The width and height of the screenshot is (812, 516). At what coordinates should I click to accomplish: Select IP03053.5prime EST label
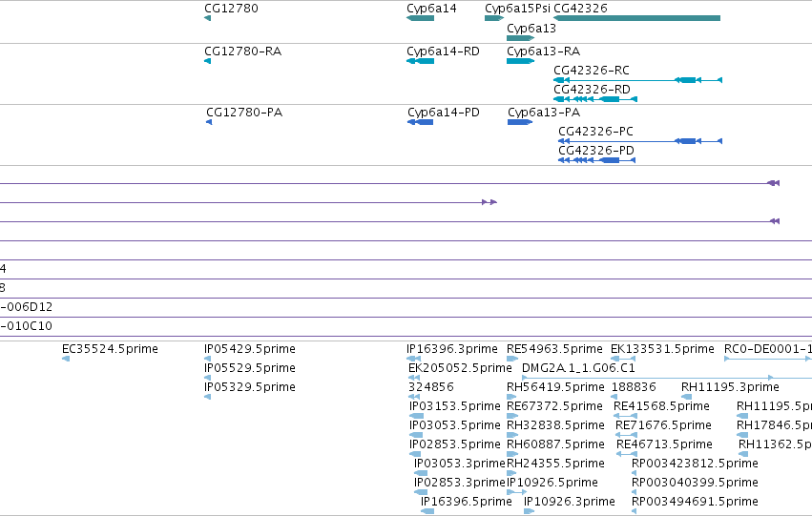455,425
